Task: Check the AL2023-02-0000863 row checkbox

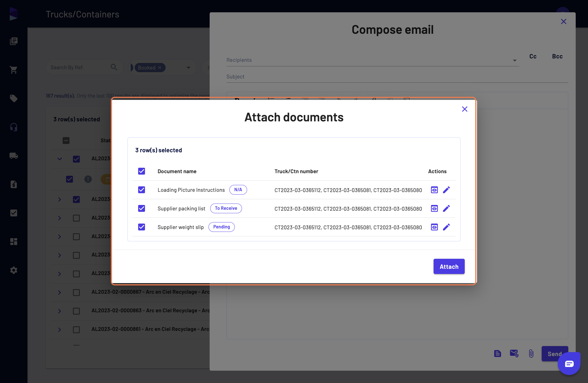Action: [76, 311]
